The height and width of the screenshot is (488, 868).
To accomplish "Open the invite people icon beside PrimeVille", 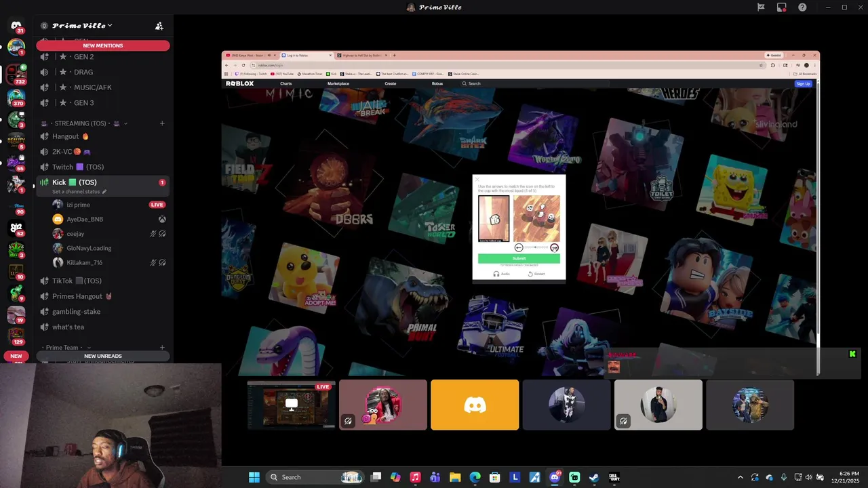I will 159,26.
